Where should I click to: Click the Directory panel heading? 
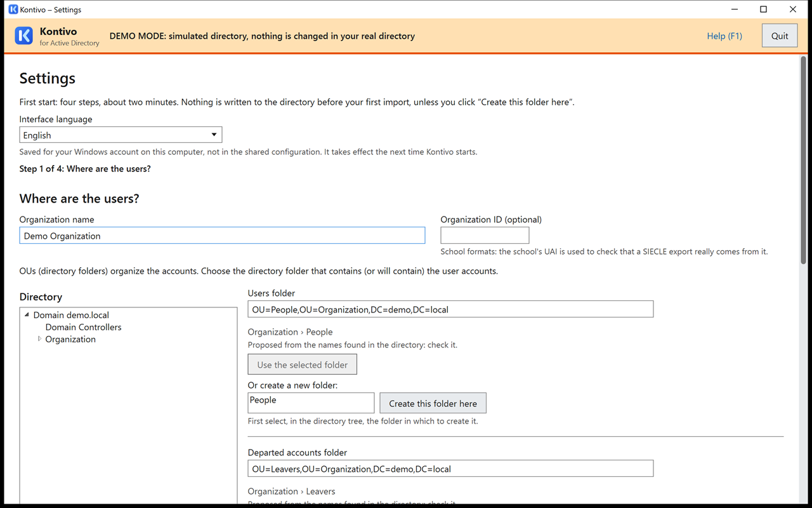pos(41,297)
